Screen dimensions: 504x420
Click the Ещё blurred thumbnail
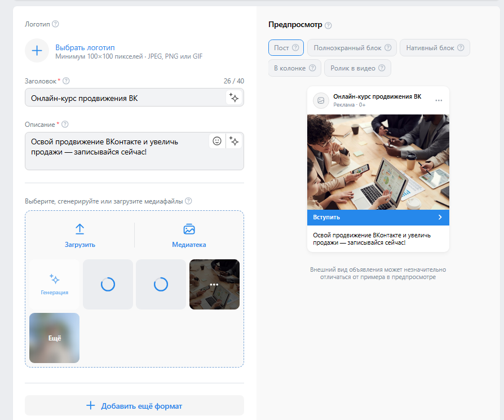55,338
